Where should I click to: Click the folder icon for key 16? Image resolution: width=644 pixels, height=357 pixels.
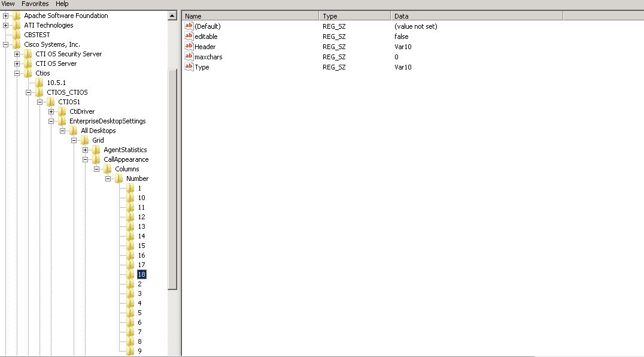coord(130,255)
